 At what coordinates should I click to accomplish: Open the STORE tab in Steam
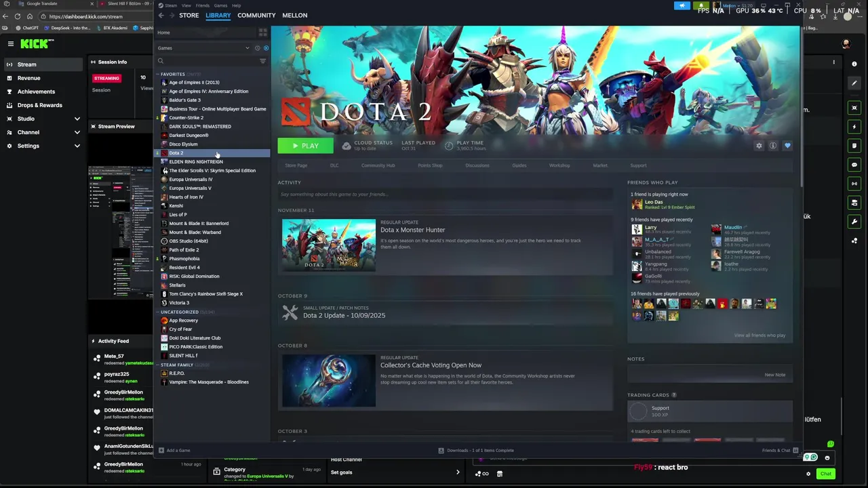click(x=189, y=15)
